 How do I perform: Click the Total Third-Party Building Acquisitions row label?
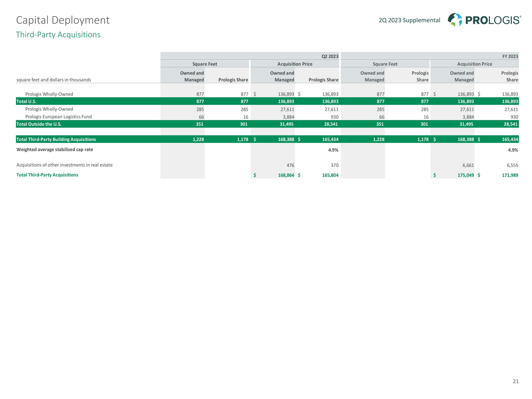pos(56,140)
